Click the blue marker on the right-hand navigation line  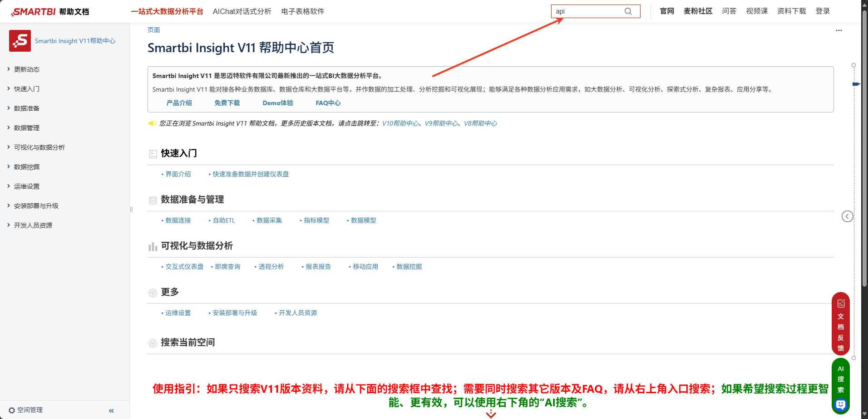click(x=856, y=84)
